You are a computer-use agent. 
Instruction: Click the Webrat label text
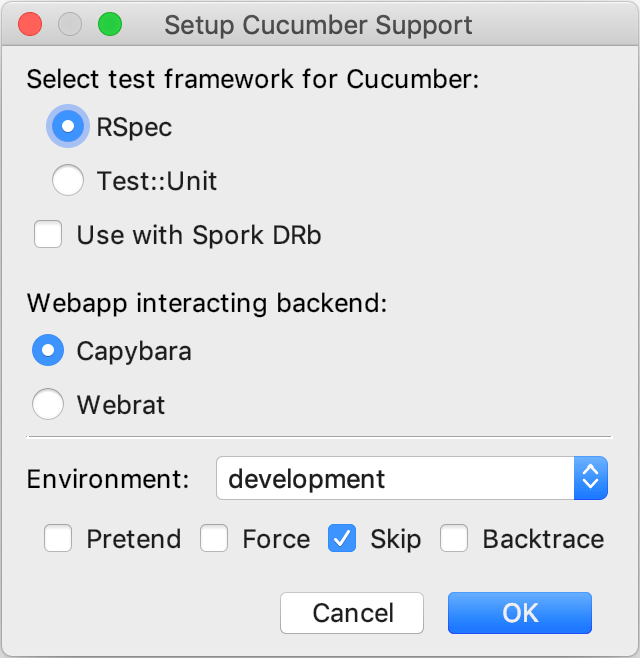click(120, 405)
